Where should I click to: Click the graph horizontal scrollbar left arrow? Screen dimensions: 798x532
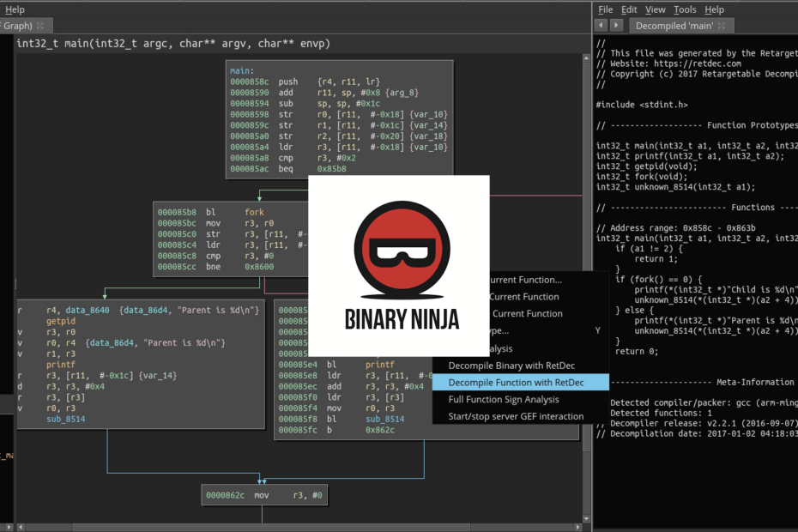click(x=21, y=528)
